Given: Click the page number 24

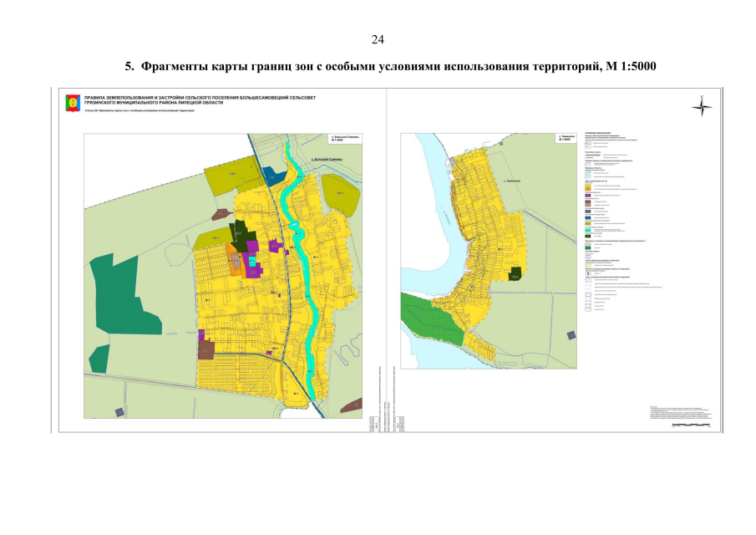Looking at the screenshot, I should coord(378,39).
